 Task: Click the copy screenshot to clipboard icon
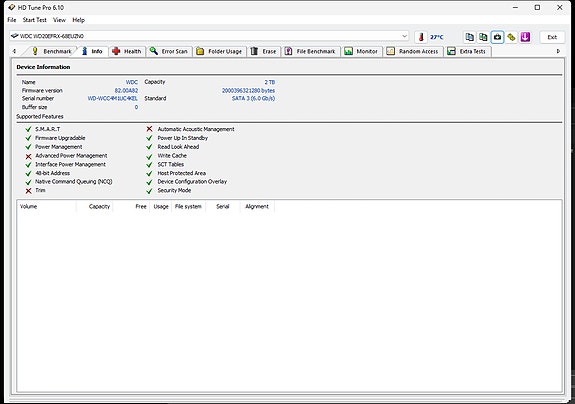pos(483,37)
